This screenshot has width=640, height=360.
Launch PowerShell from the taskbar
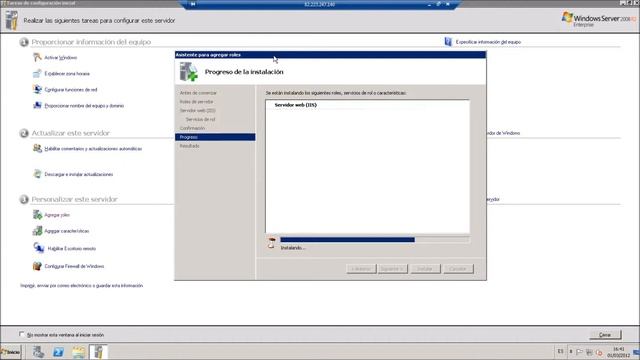(58, 352)
